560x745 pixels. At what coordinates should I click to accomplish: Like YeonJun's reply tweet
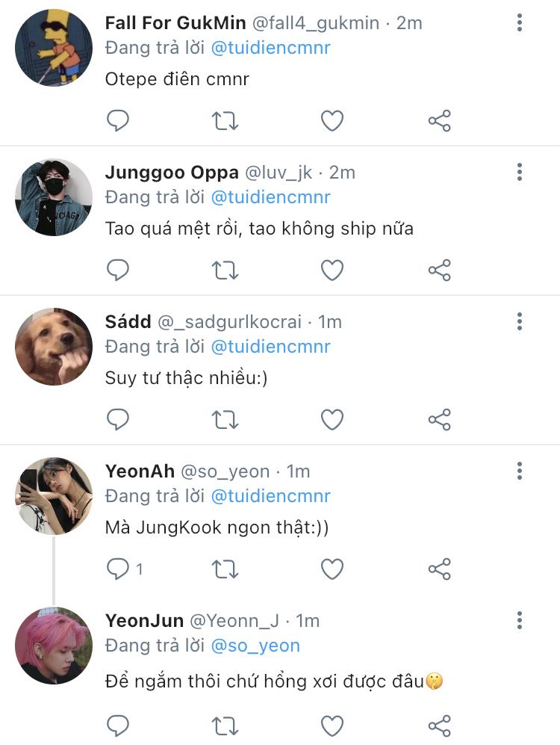pyautogui.click(x=332, y=724)
